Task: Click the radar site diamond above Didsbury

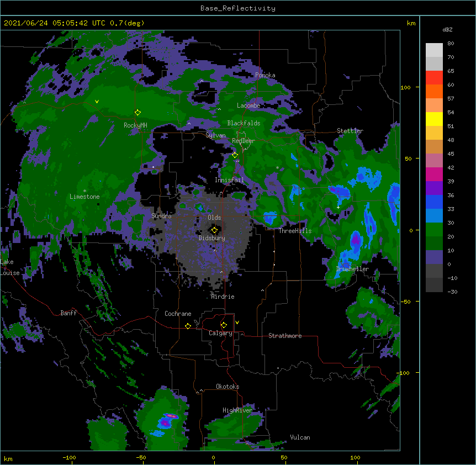Action: 214,230
